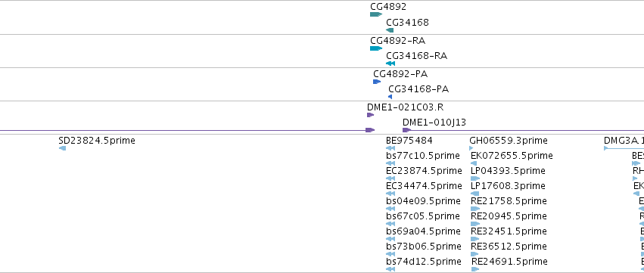The width and height of the screenshot is (644, 273).
Task: Select the CG34168 gene arrow glyph
Action: coord(390,30)
